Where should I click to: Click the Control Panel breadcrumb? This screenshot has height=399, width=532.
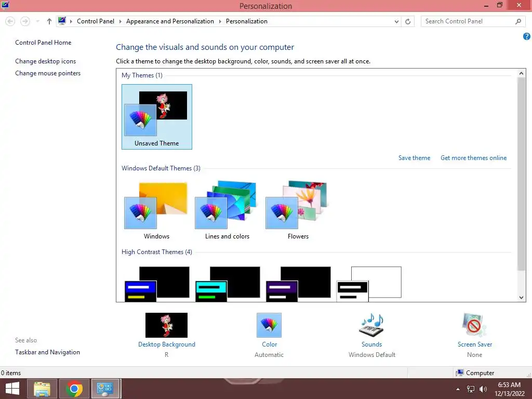point(96,21)
